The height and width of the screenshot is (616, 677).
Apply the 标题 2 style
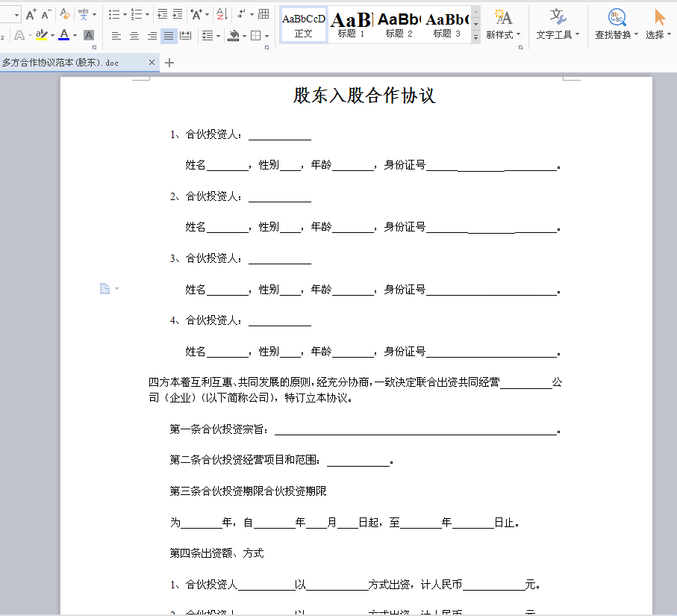pos(399,25)
